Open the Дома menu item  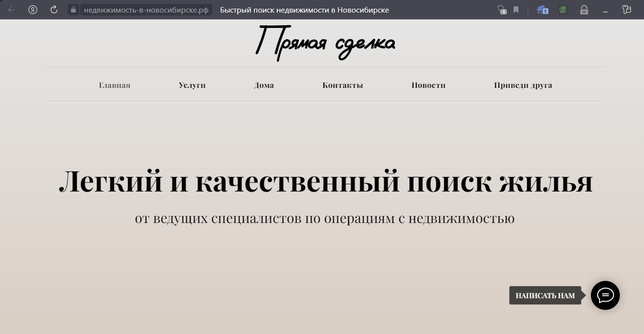(264, 85)
